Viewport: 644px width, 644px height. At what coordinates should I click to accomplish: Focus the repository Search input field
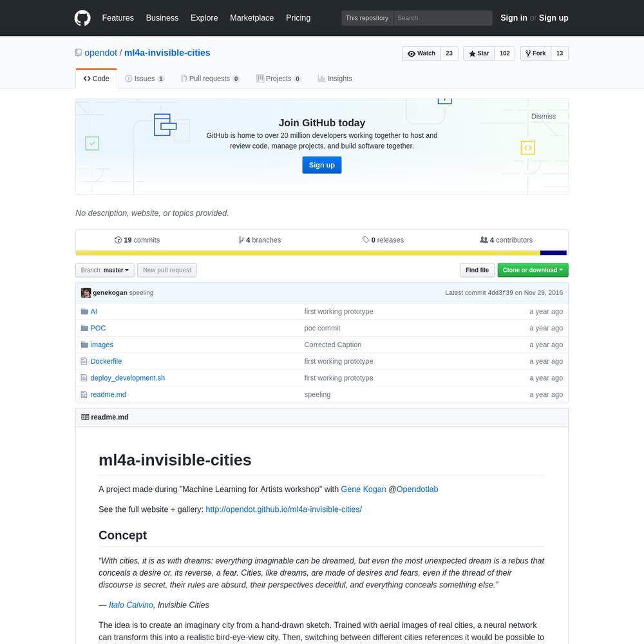pos(443,18)
